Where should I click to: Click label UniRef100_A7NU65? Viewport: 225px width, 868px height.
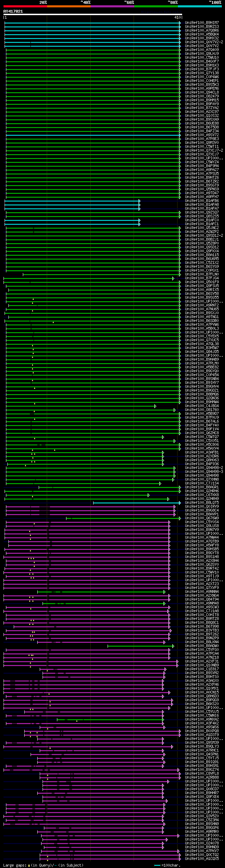(202, 309)
